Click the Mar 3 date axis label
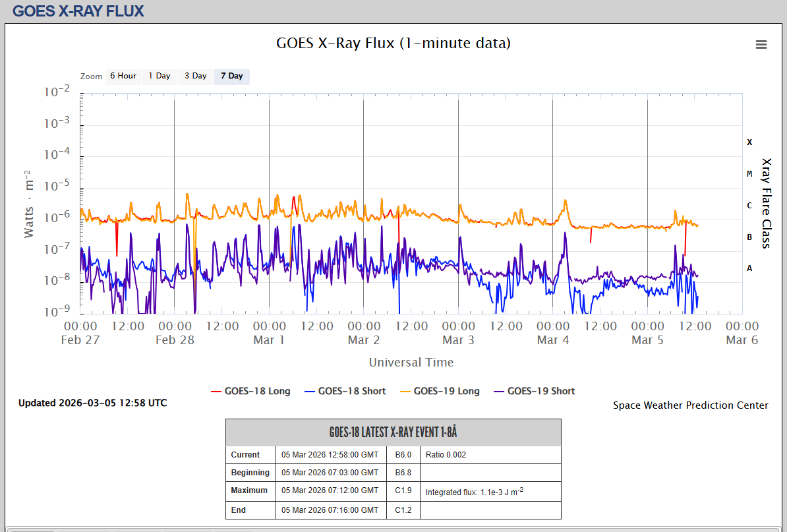Viewport: 787px width, 532px height. pyautogui.click(x=458, y=340)
